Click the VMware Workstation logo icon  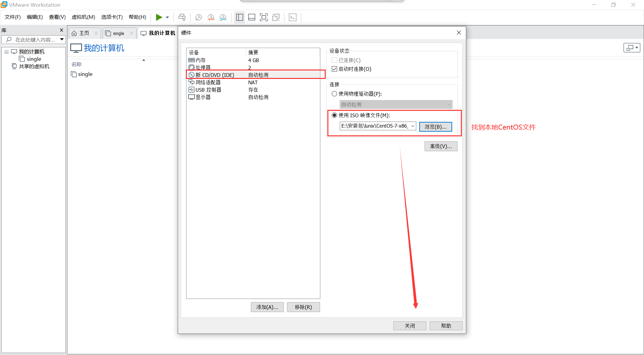pyautogui.click(x=4, y=5)
